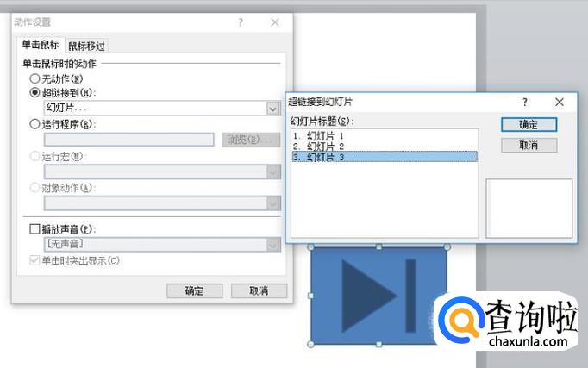Select the disabled 运行宏 radio button

point(34,156)
